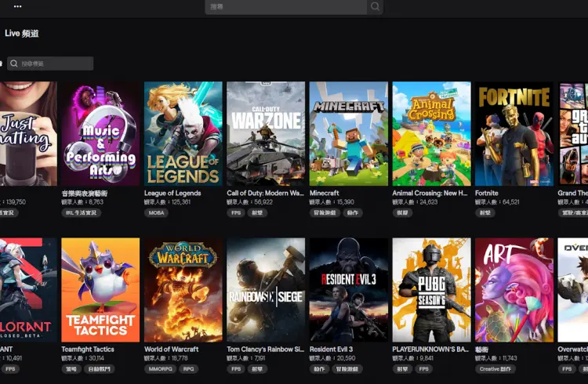Click the MMORPG tag under World of Warcraft
This screenshot has height=384, width=588.
point(160,369)
